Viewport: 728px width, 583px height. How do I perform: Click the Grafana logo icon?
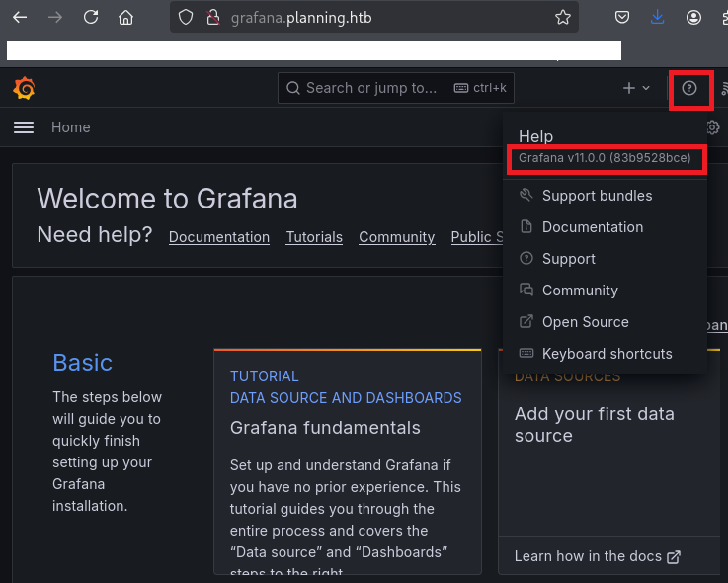pyautogui.click(x=25, y=88)
